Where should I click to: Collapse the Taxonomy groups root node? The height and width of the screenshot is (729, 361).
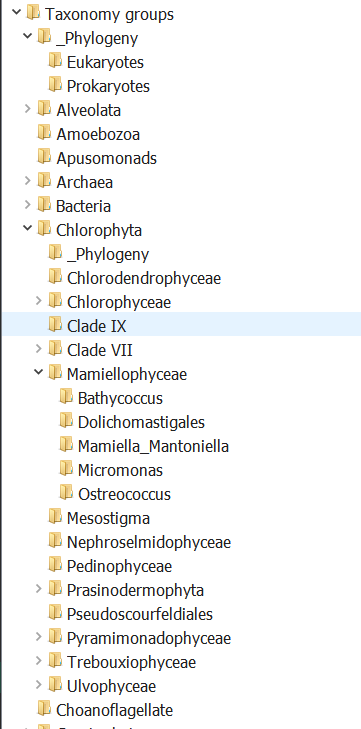[x=17, y=13]
